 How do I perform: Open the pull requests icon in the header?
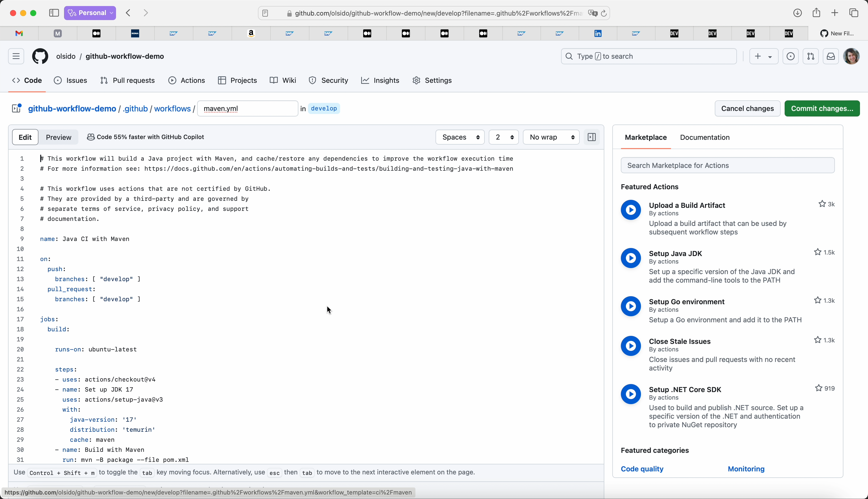point(811,56)
